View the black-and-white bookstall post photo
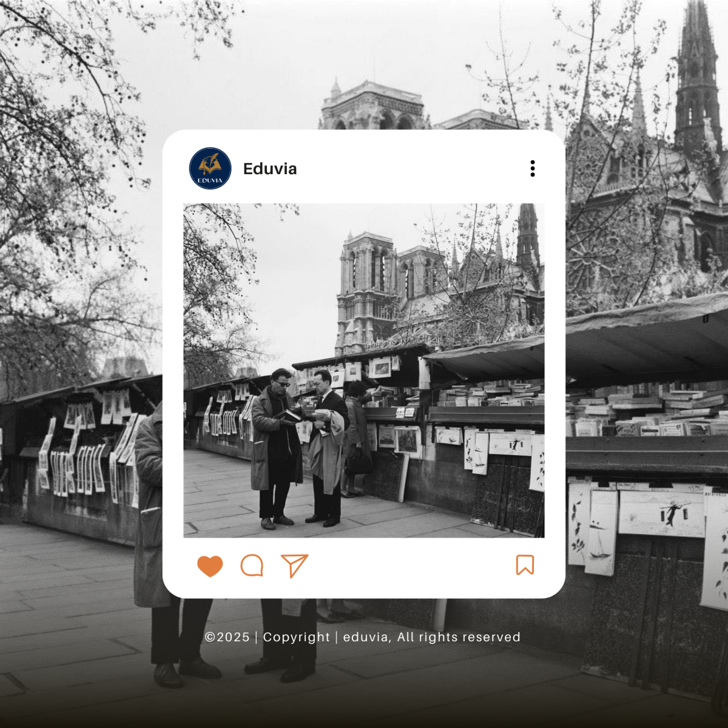Screen dimensions: 728x728 pyautogui.click(x=364, y=370)
